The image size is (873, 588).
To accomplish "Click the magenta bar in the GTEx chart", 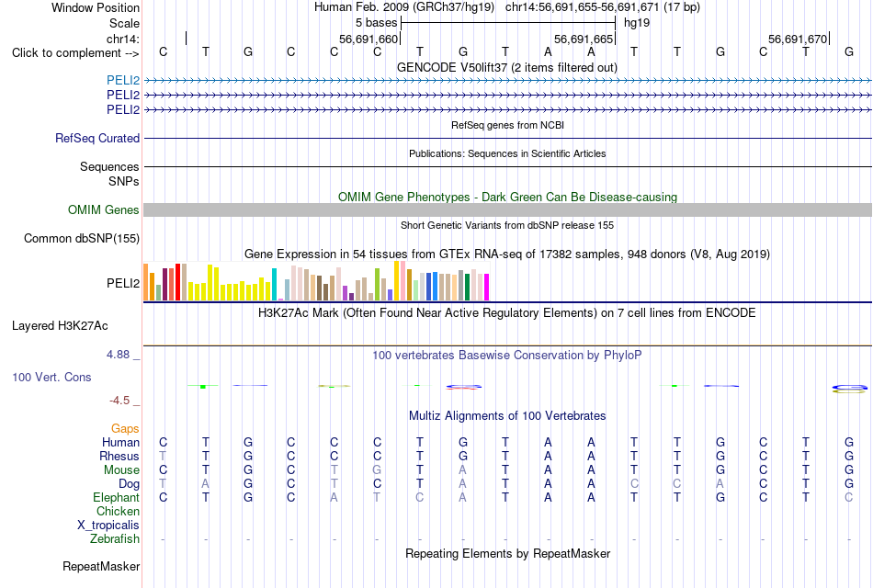I will click(487, 288).
